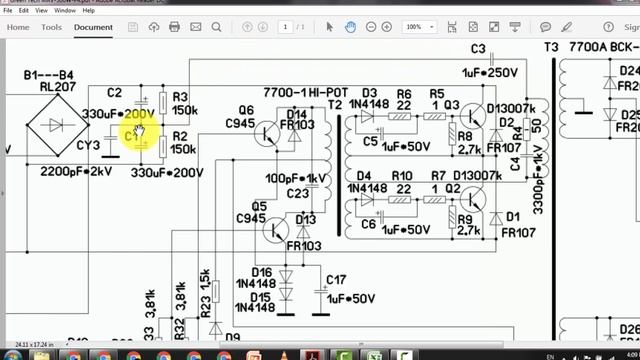Enter full screen mode icon

[494, 27]
